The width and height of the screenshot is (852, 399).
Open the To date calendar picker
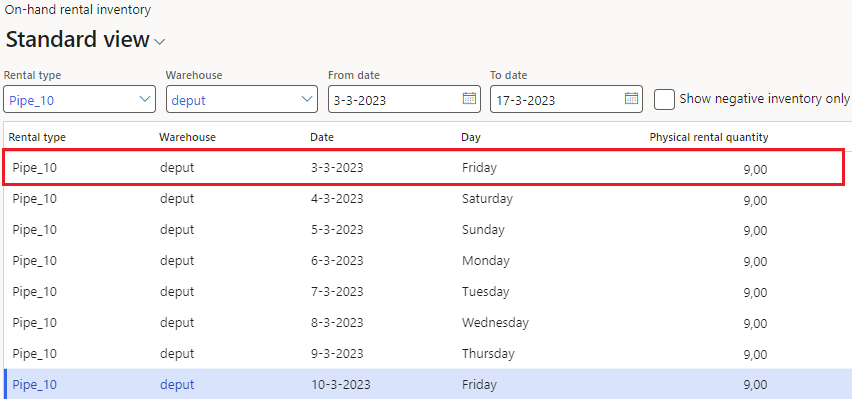[631, 98]
